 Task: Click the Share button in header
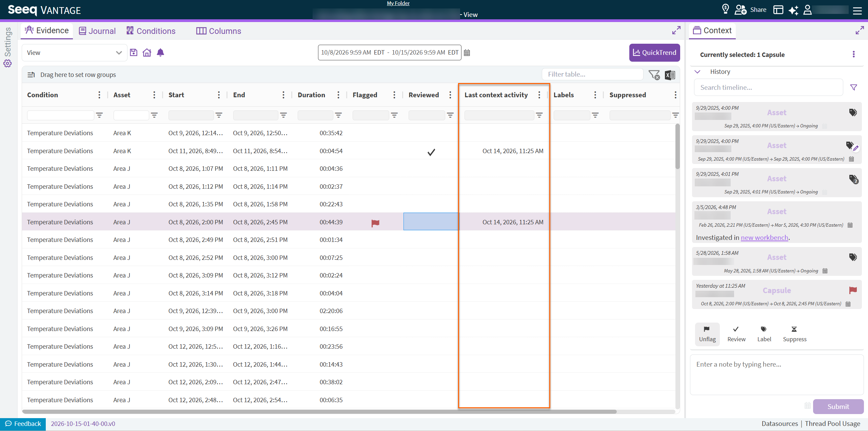click(x=750, y=10)
